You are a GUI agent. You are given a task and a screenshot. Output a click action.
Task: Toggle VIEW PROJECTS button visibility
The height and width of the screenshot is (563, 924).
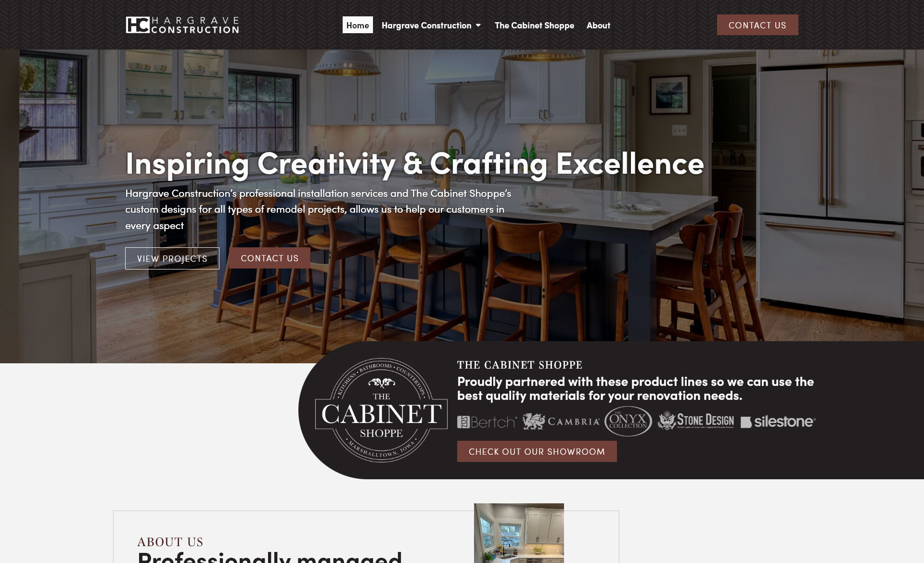(172, 258)
